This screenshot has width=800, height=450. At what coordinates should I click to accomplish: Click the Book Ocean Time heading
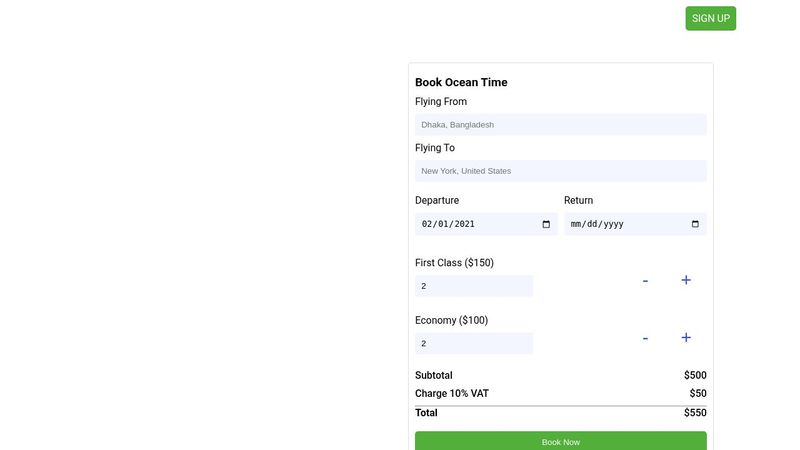pyautogui.click(x=461, y=82)
